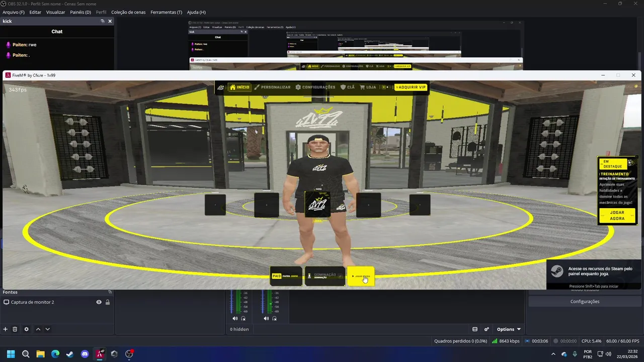Select the center 1v99 logo item card

tap(318, 205)
